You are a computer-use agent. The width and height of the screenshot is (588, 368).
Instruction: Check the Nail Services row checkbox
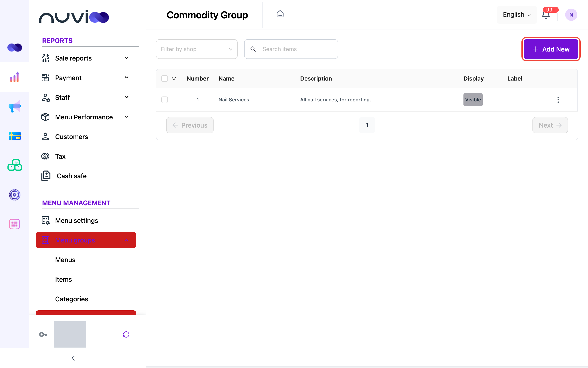click(165, 100)
